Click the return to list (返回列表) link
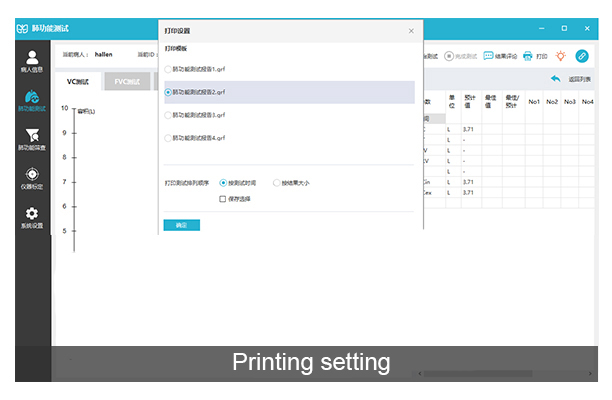Image resolution: width=612 pixels, height=400 pixels. tap(580, 79)
